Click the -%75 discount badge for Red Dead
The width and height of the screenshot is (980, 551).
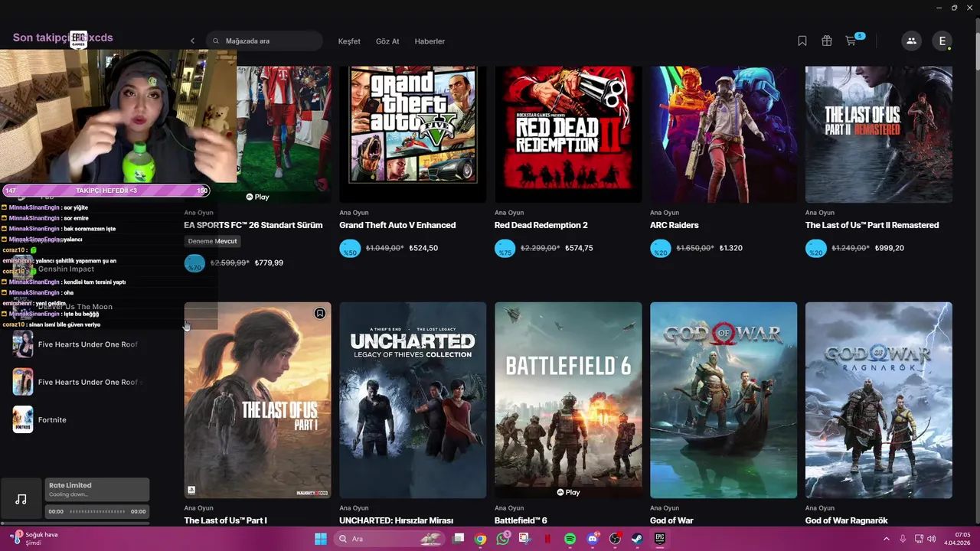pyautogui.click(x=505, y=248)
